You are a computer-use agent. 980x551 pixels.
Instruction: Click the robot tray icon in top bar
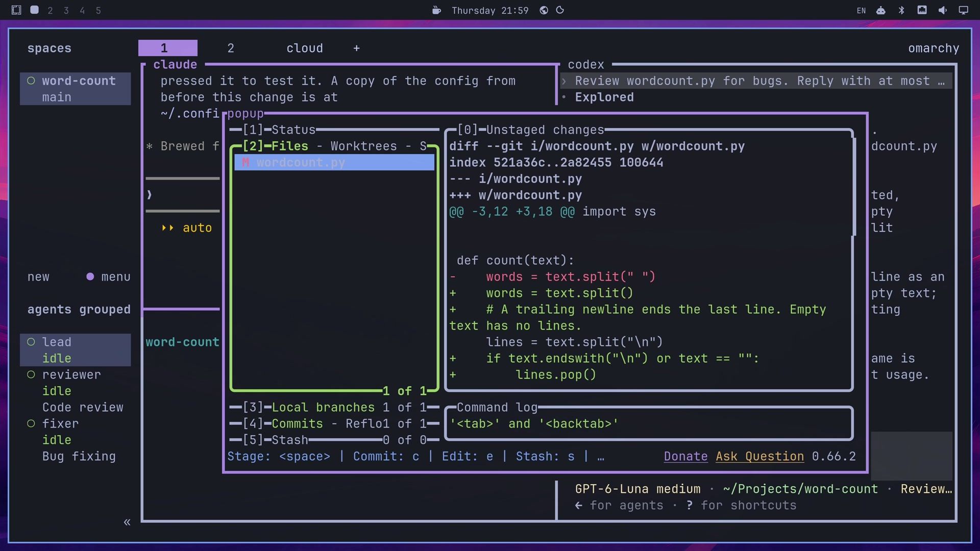coord(881,10)
